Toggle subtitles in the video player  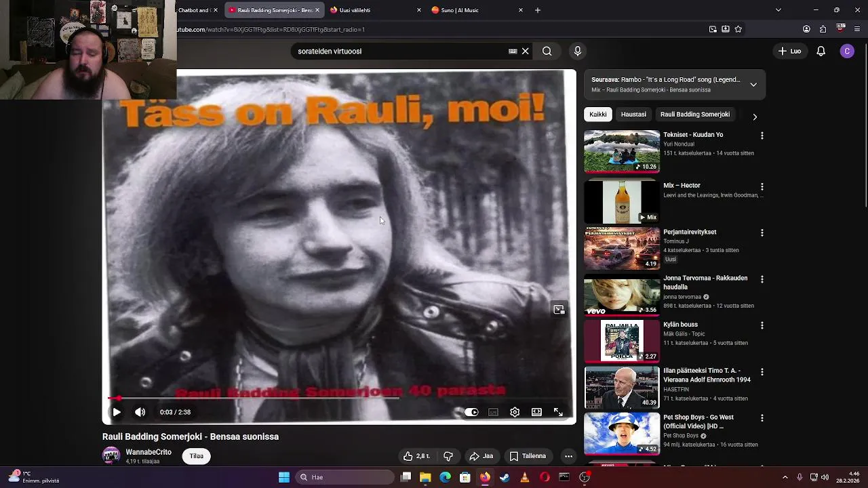click(493, 412)
